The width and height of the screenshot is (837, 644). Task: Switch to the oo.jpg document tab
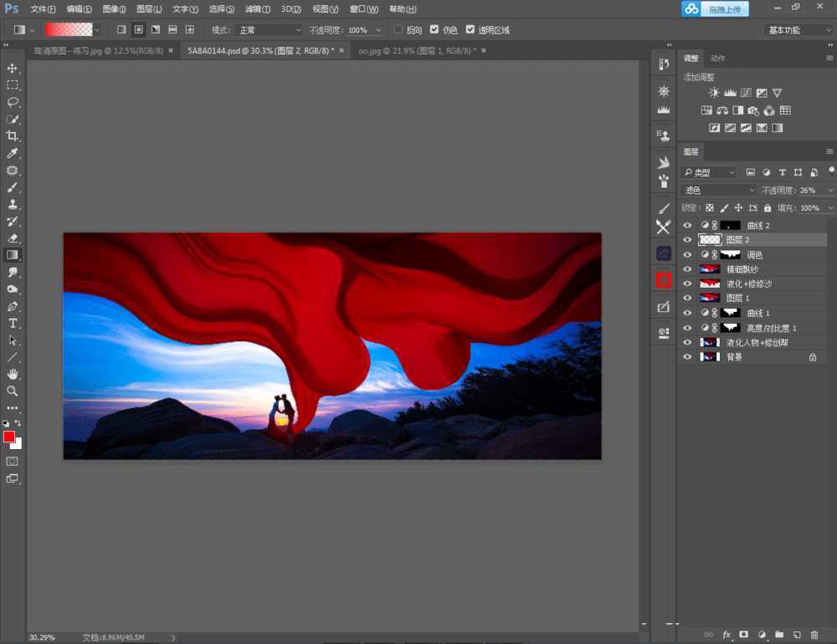click(416, 51)
